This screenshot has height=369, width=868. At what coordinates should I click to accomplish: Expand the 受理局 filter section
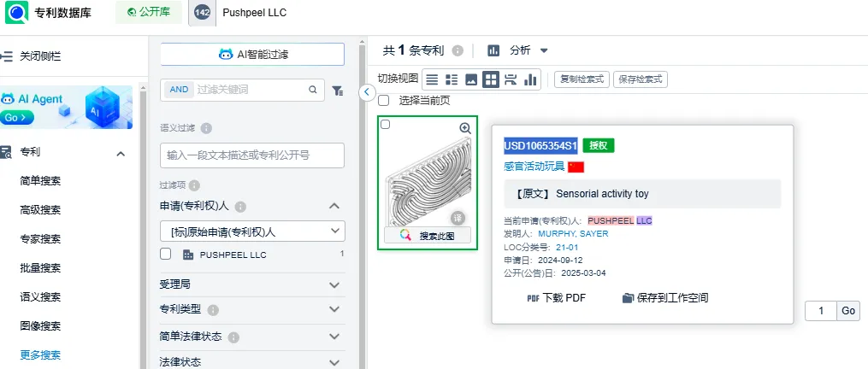pos(334,285)
